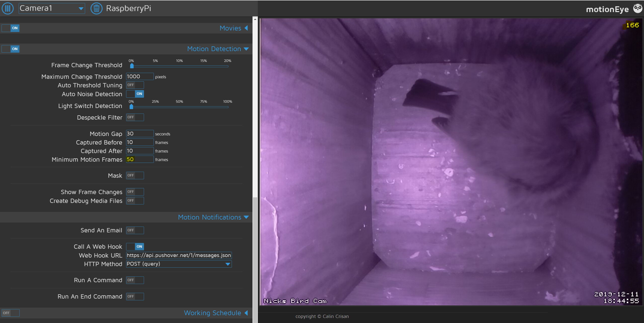Click the settings panel toggle icon
The image size is (644, 323).
pyautogui.click(x=8, y=8)
